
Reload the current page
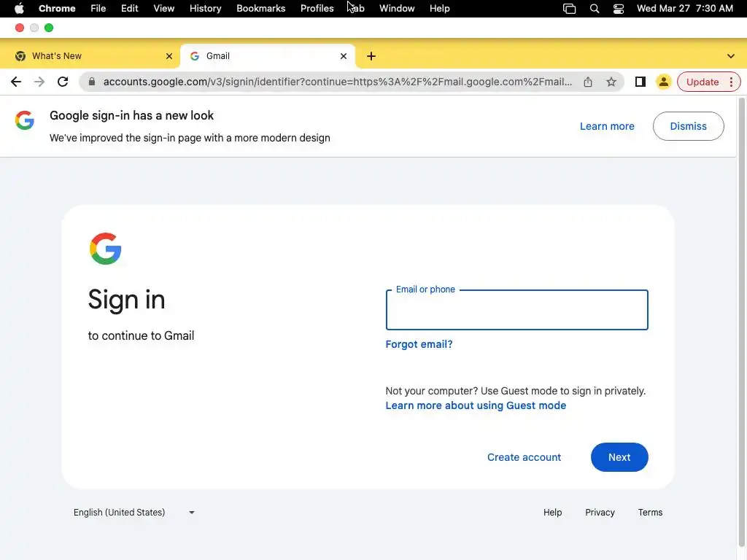click(x=63, y=82)
